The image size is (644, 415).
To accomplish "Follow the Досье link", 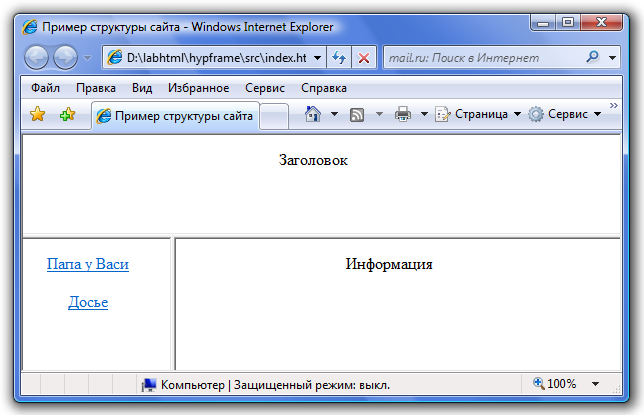I will point(88,302).
